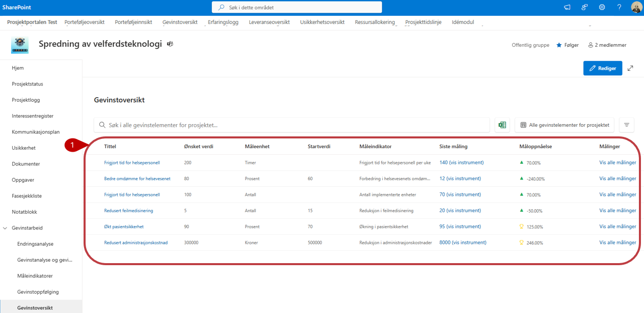The height and width of the screenshot is (313, 644).
Task: Click the SharePoint search box
Action: click(297, 8)
